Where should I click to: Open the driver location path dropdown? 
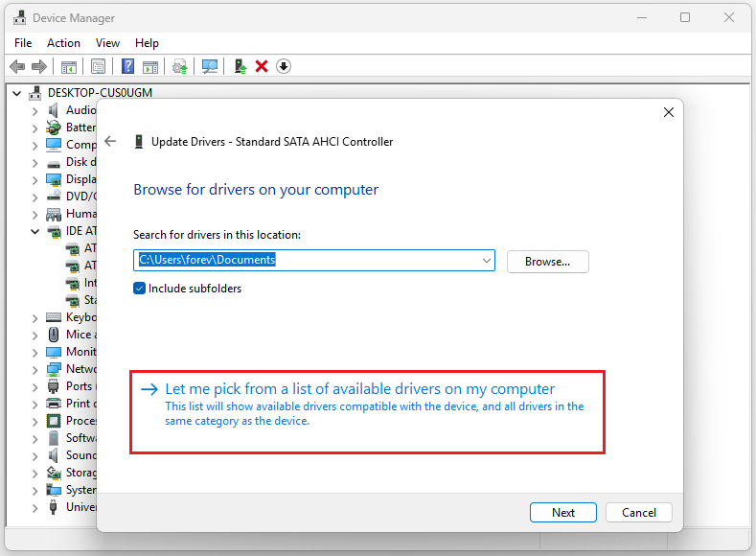coord(487,261)
